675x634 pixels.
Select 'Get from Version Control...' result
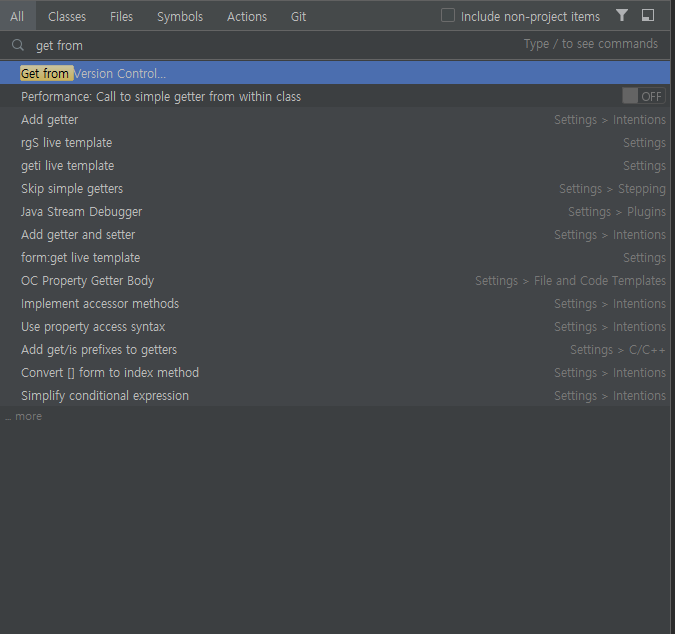tap(335, 73)
